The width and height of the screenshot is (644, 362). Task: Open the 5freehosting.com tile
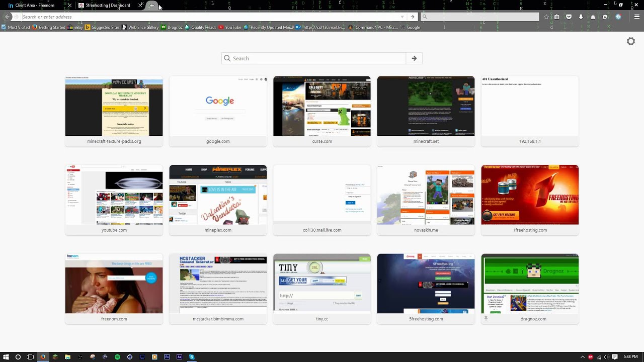point(426,289)
